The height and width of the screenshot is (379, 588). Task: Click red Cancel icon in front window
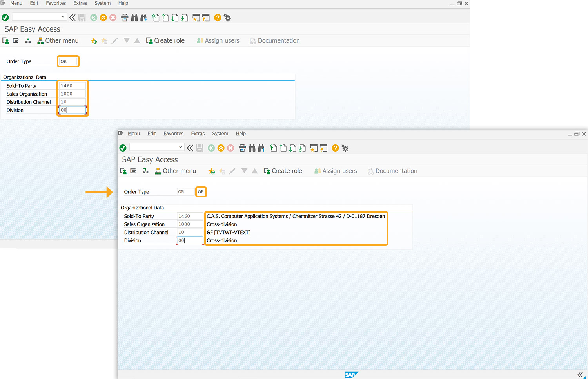230,148
